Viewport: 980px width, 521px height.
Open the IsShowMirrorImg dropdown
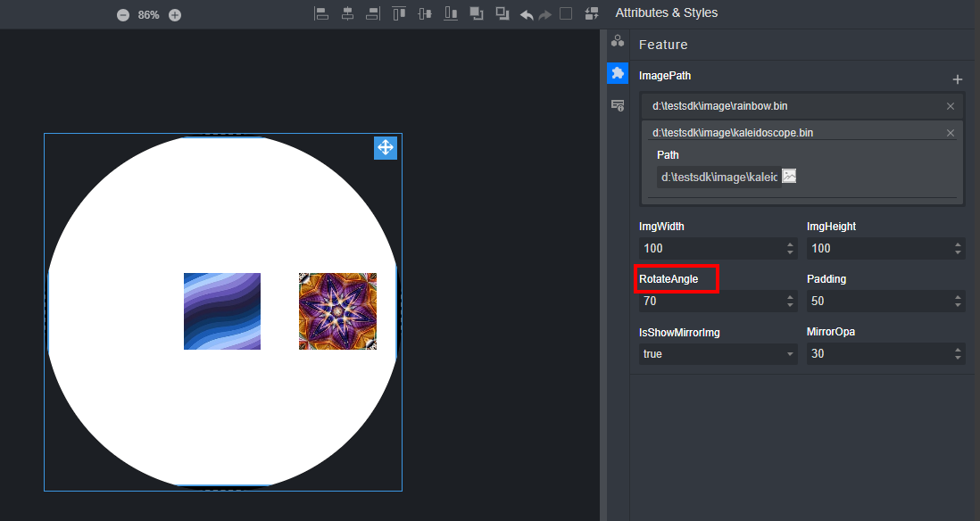(718, 354)
